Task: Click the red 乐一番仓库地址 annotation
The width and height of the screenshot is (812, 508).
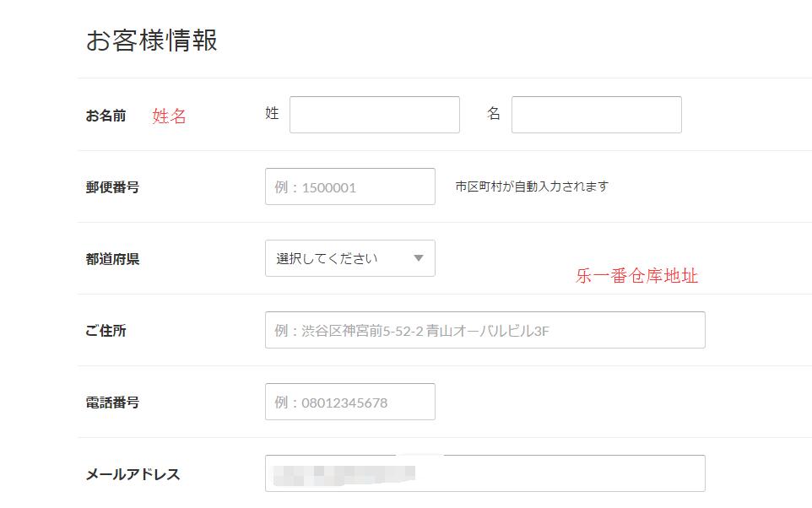Action: pos(636,276)
